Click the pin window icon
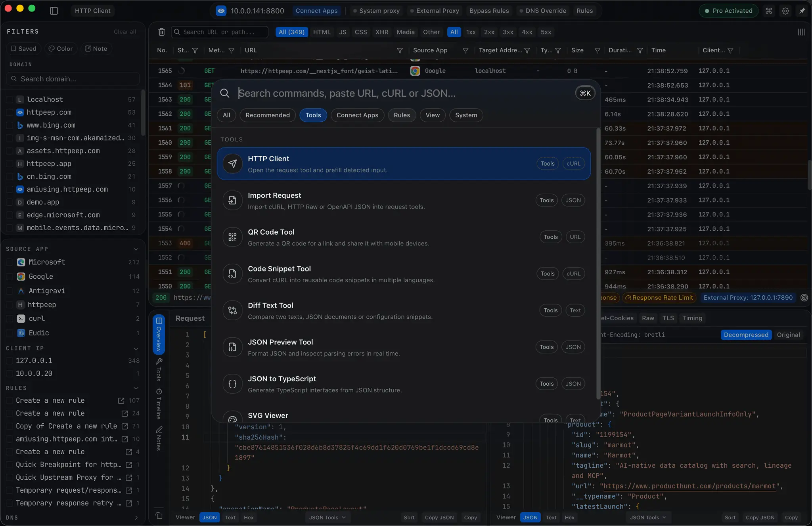Image resolution: width=812 pixels, height=526 pixels. point(802,11)
